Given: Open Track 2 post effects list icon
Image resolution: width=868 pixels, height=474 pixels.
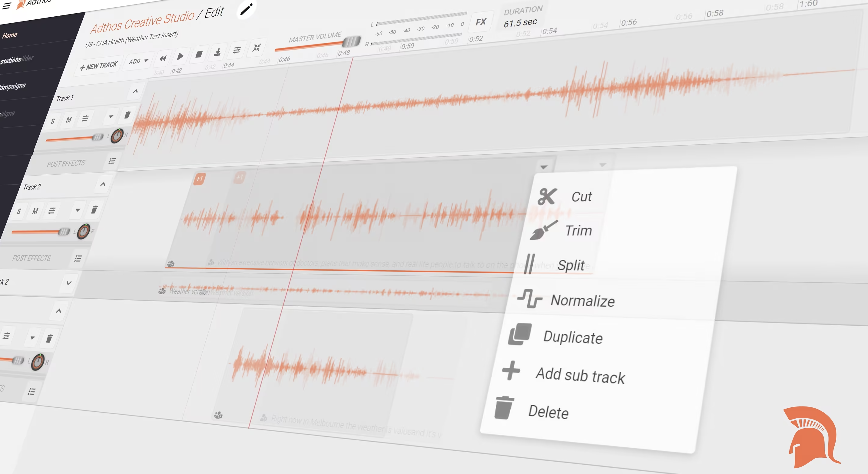Looking at the screenshot, I should coord(78,258).
